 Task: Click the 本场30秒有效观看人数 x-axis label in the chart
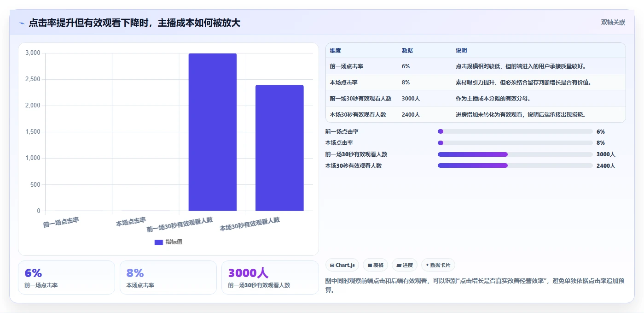point(249,224)
